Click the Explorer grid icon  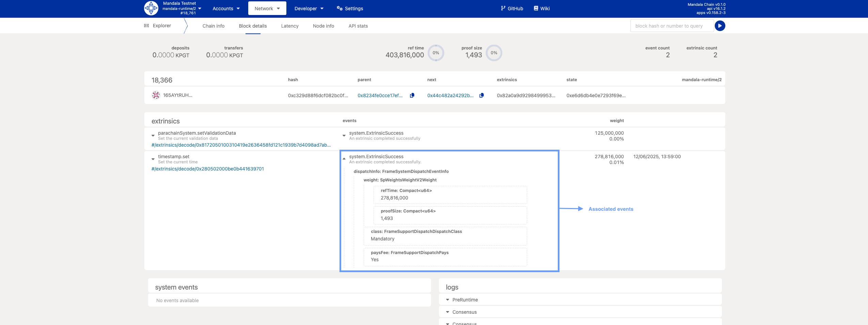[x=146, y=26]
